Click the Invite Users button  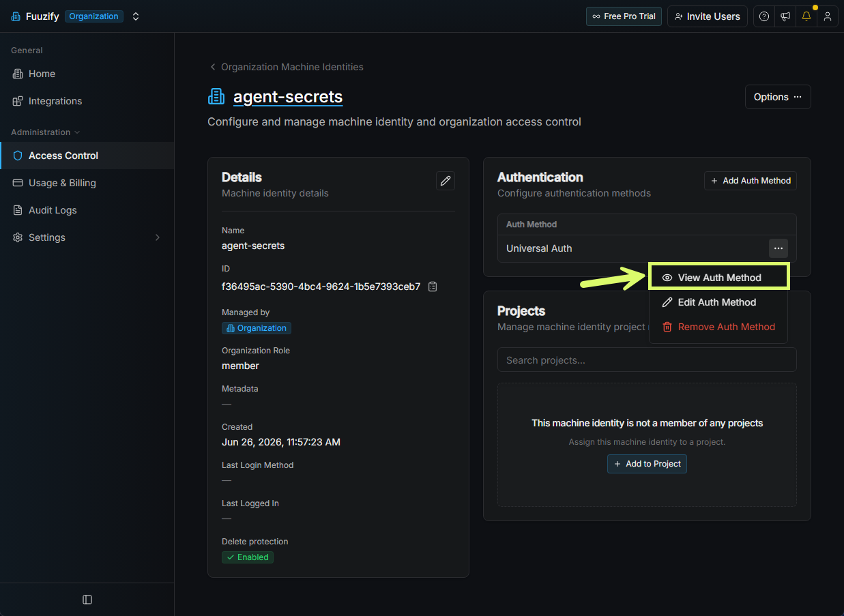(x=707, y=16)
